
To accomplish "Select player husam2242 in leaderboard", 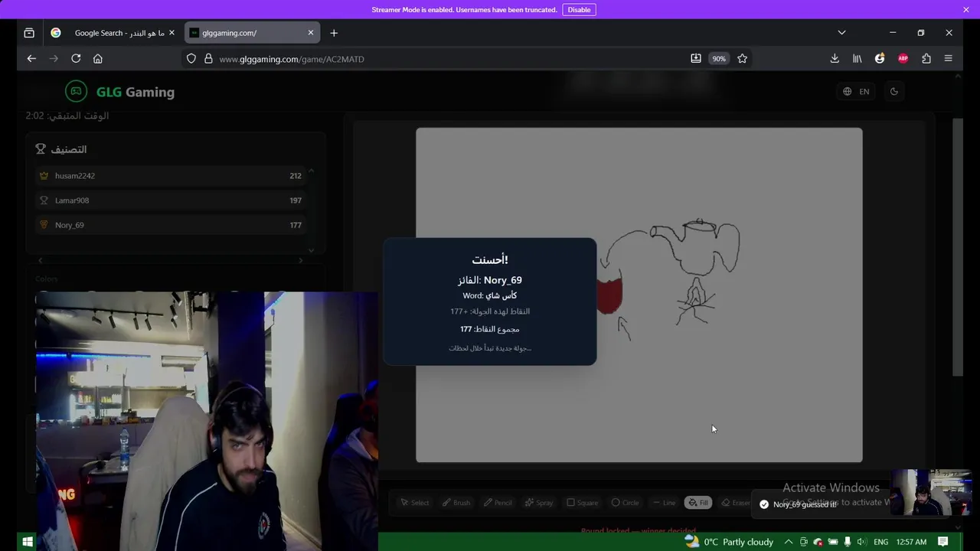I will 171,176.
